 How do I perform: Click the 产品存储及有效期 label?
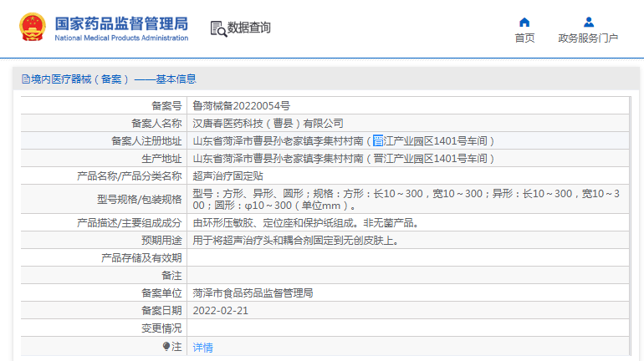tap(141, 258)
